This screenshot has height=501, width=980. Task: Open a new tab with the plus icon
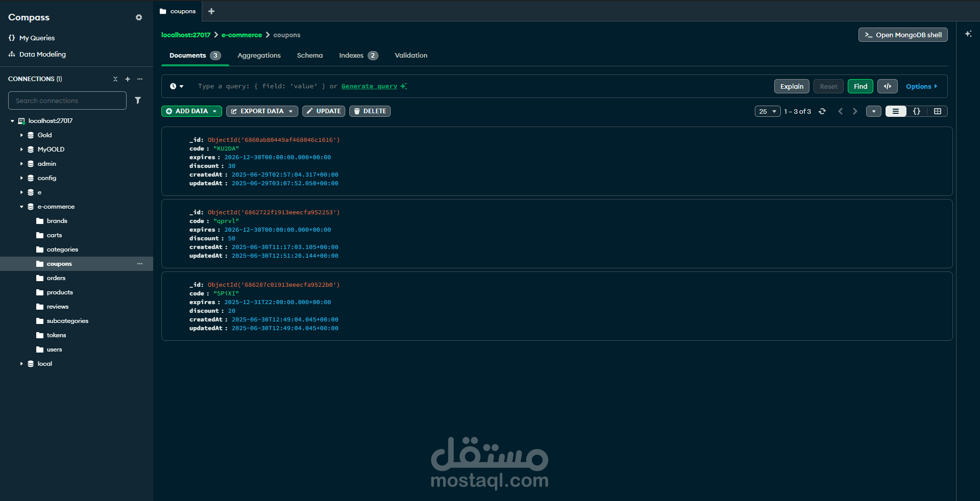tap(211, 11)
